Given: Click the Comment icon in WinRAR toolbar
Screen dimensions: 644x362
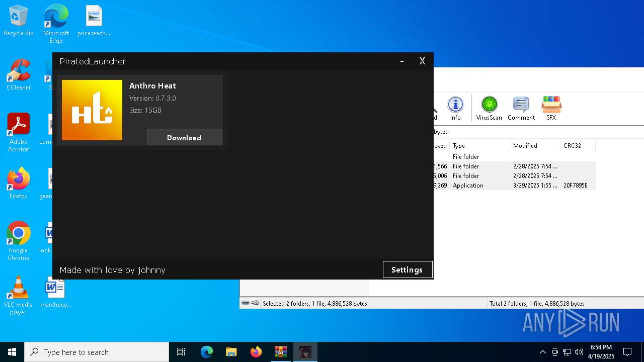Looking at the screenshot, I should click(x=521, y=109).
